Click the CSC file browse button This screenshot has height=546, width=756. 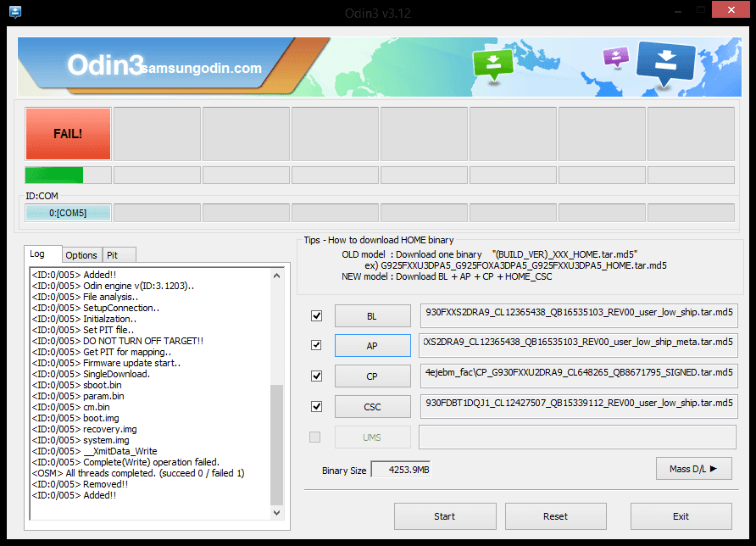[x=373, y=407]
